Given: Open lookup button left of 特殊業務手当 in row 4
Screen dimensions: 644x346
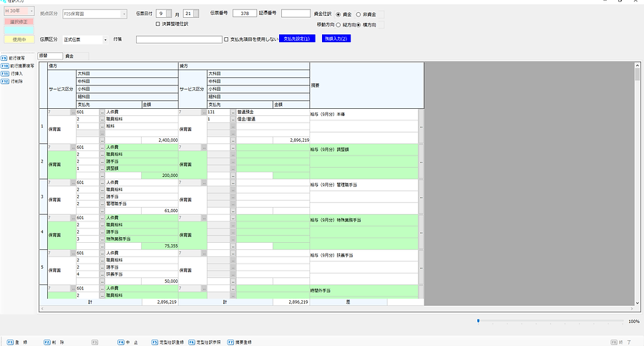Looking at the screenshot, I should tap(102, 239).
